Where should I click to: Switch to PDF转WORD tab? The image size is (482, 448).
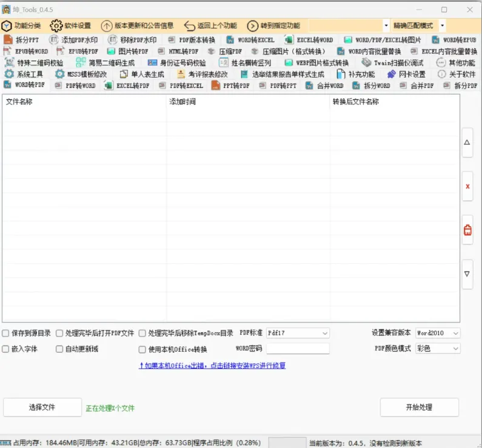coord(75,85)
